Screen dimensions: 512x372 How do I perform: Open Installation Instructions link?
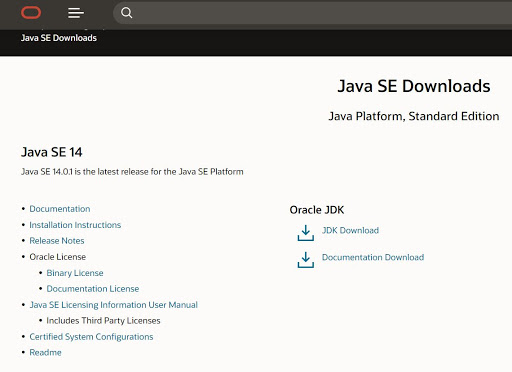pos(75,225)
